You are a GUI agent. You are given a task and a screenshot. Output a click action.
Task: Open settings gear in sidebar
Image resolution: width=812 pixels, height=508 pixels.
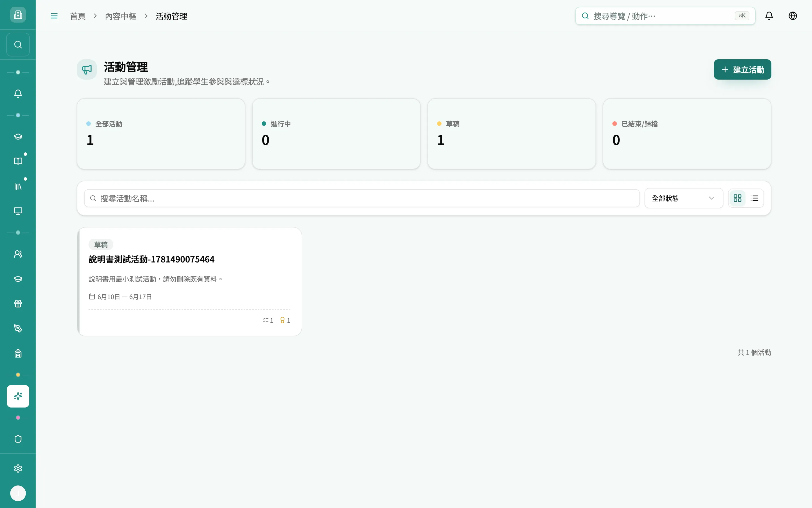[x=18, y=469]
